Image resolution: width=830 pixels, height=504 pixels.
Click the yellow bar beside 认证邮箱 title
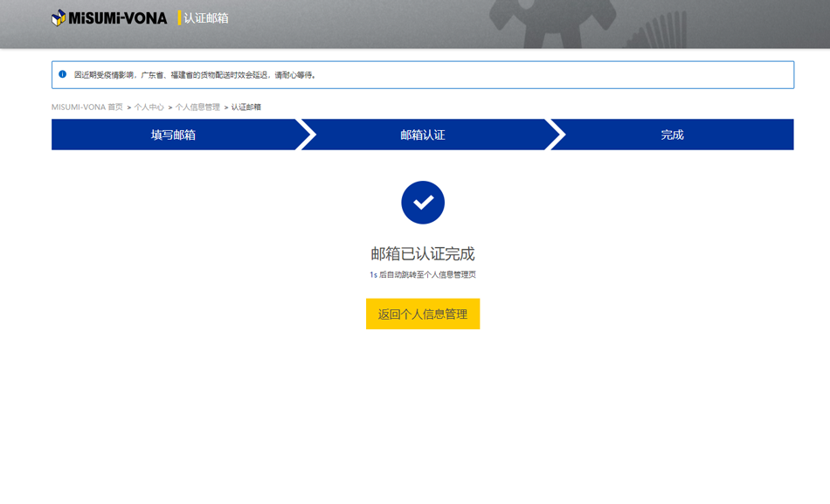pyautogui.click(x=179, y=17)
